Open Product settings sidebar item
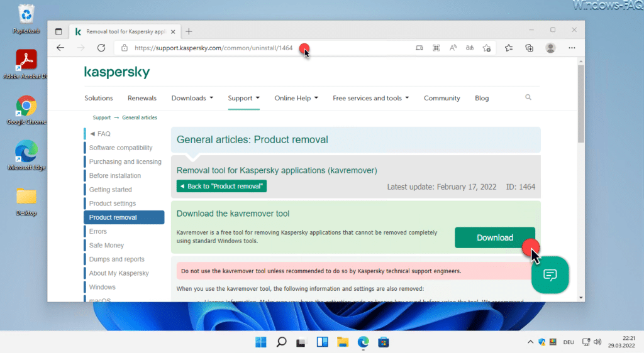The width and height of the screenshot is (644, 353). [112, 204]
